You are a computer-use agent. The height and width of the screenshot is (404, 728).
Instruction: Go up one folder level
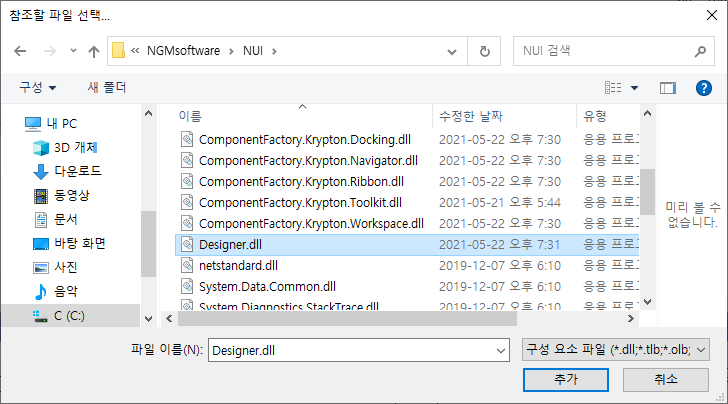pos(94,51)
